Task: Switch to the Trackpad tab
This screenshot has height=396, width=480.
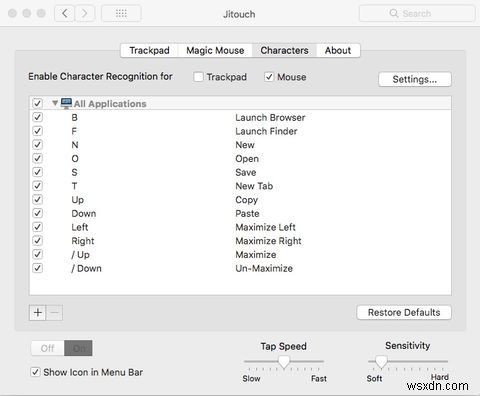Action: coord(149,50)
